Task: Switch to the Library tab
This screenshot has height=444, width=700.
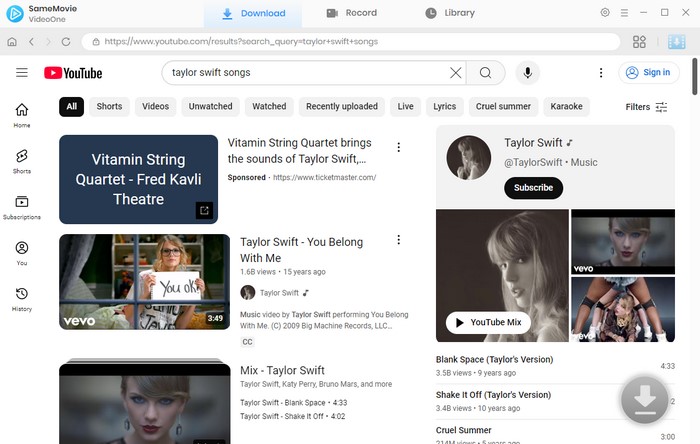Action: [x=450, y=13]
